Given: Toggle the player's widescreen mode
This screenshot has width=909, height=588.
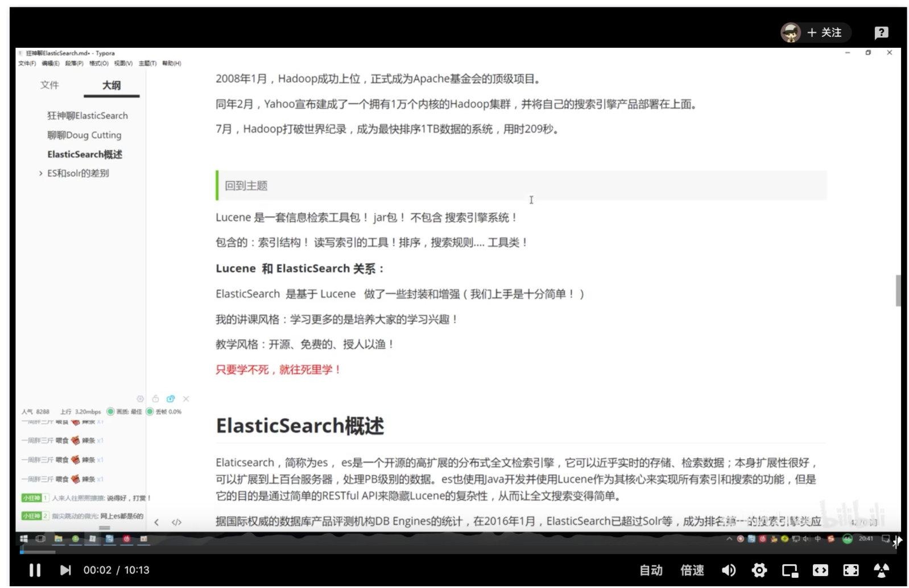Looking at the screenshot, I should 820,570.
